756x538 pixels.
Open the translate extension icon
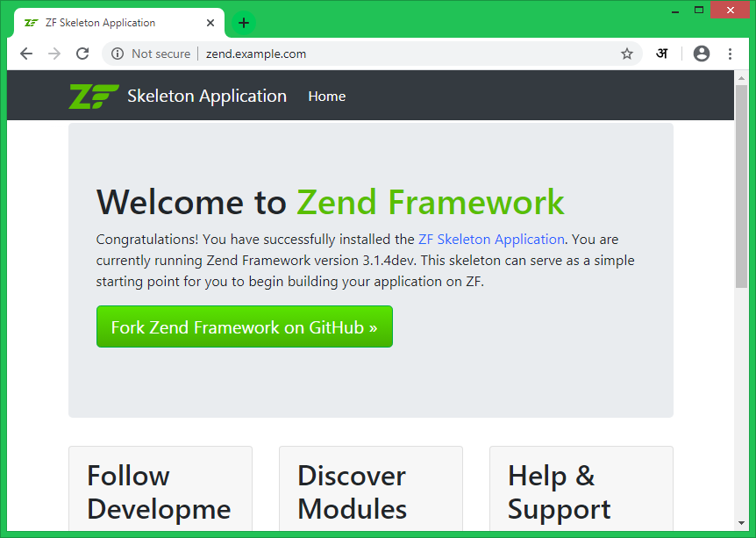click(x=661, y=54)
